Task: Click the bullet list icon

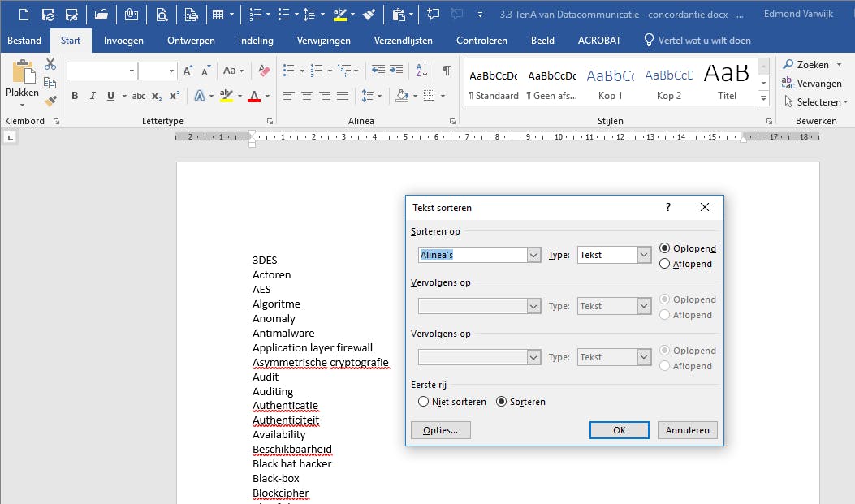Action: click(x=288, y=71)
